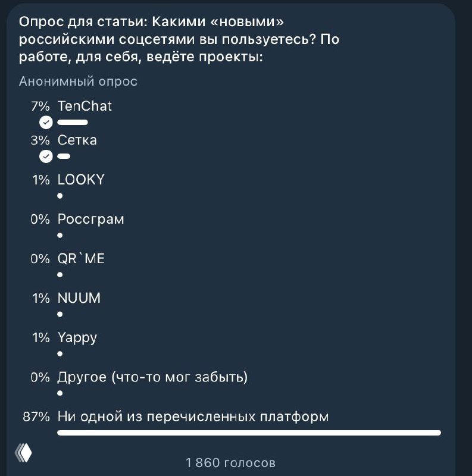Screen dimensions: 472x476
Task: Click the dot indicator under Россграм
Action: pyautogui.click(x=58, y=234)
